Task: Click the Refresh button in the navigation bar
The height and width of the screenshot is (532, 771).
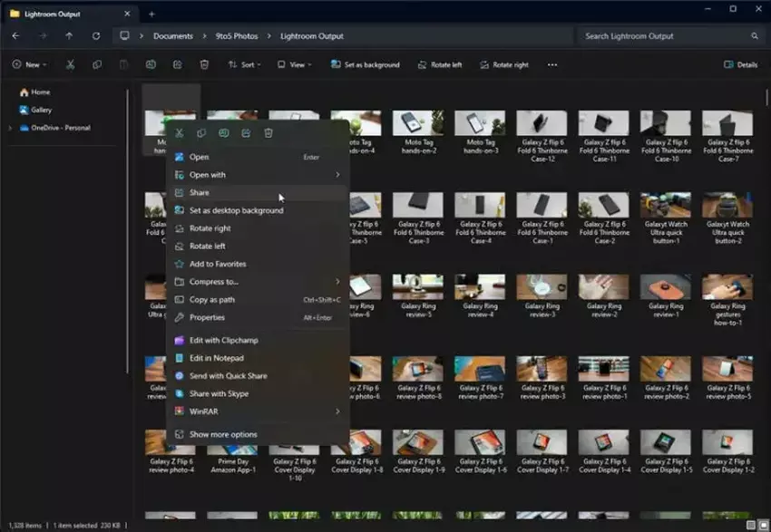Action: (96, 36)
